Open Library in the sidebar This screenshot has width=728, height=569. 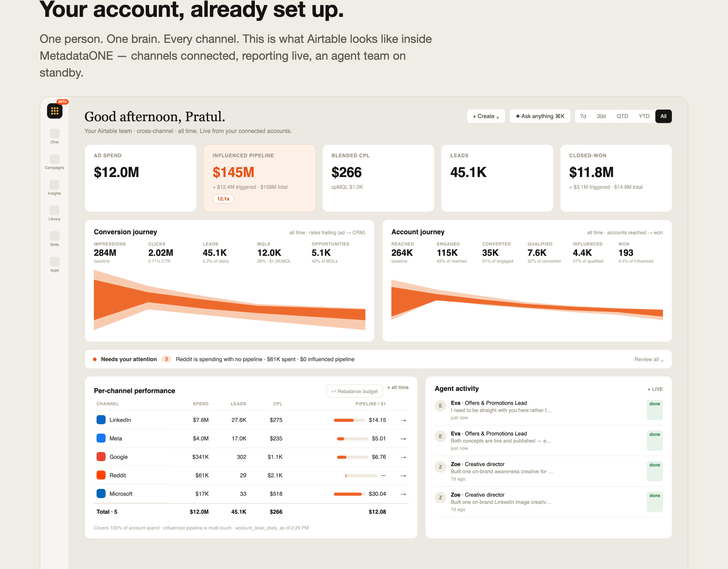[x=54, y=213]
